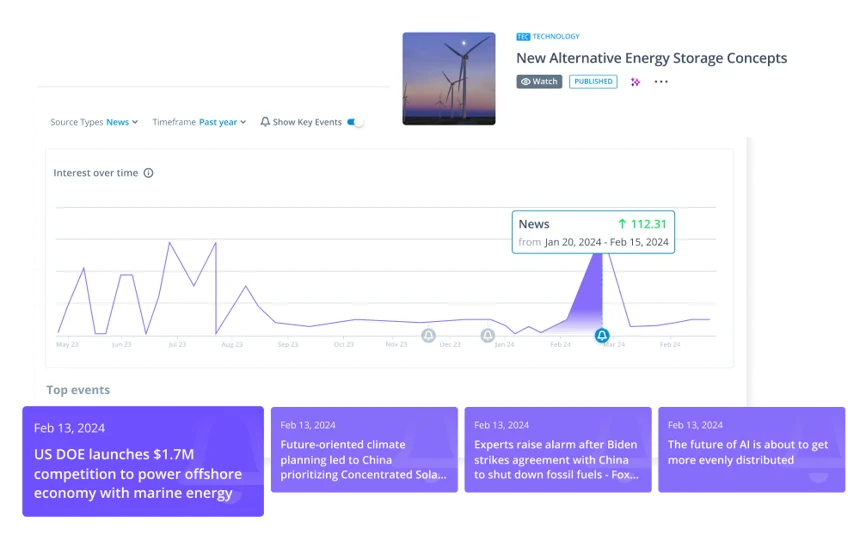
Task: Select the blue key event bell marker
Action: [602, 335]
